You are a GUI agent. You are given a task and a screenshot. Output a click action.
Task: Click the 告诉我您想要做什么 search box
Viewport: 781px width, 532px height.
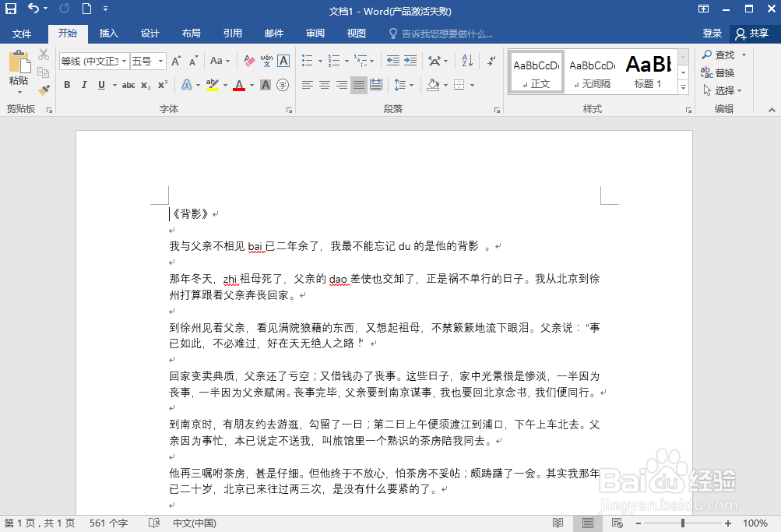tap(442, 33)
